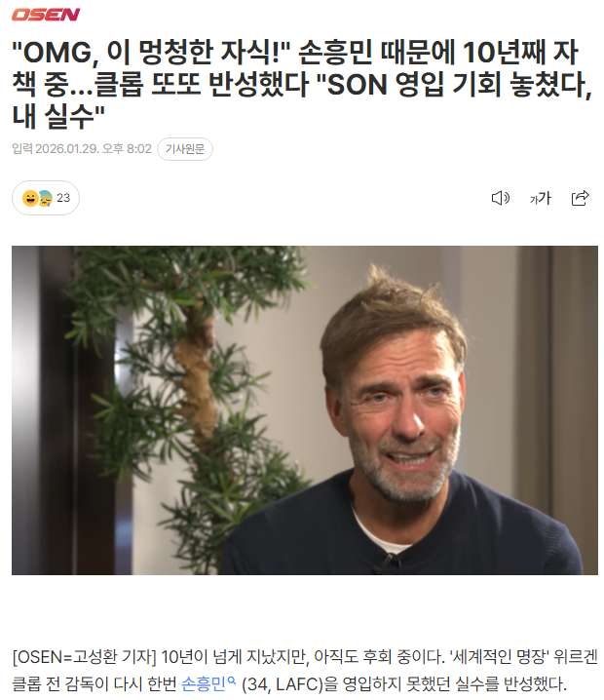This screenshot has height=700, width=604.
Task: Open the 가가 font size setting
Action: click(x=541, y=198)
